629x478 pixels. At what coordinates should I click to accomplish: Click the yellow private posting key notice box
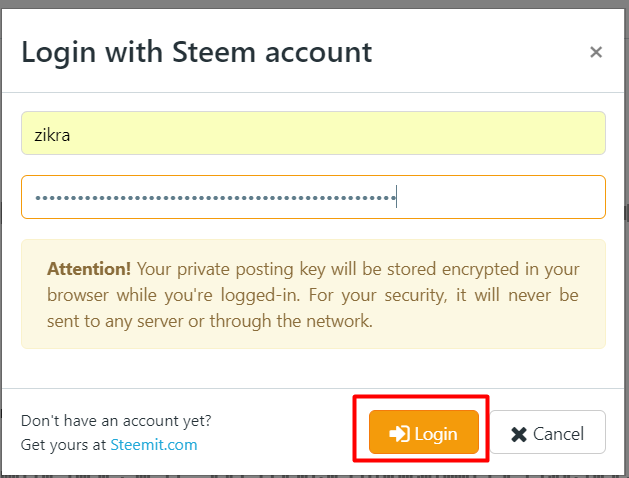(x=313, y=294)
